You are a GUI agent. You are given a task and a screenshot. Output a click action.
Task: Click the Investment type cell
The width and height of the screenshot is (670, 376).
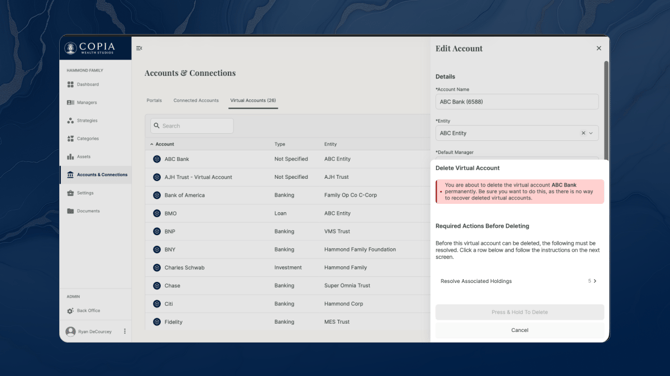(288, 267)
